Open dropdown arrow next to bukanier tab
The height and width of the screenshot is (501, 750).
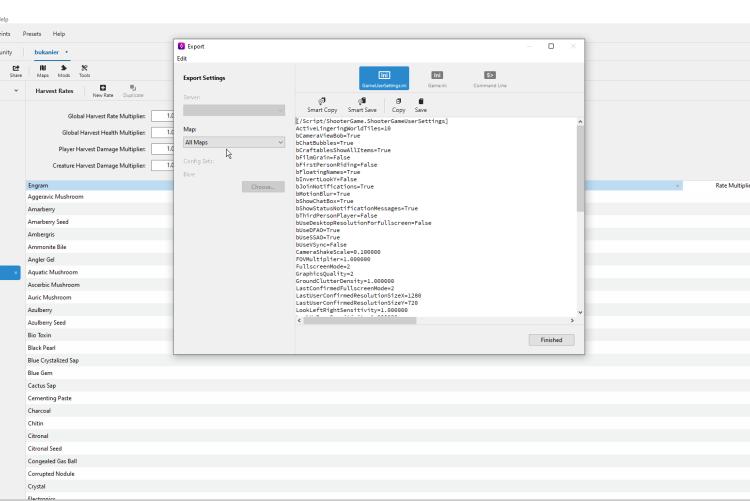point(67,52)
